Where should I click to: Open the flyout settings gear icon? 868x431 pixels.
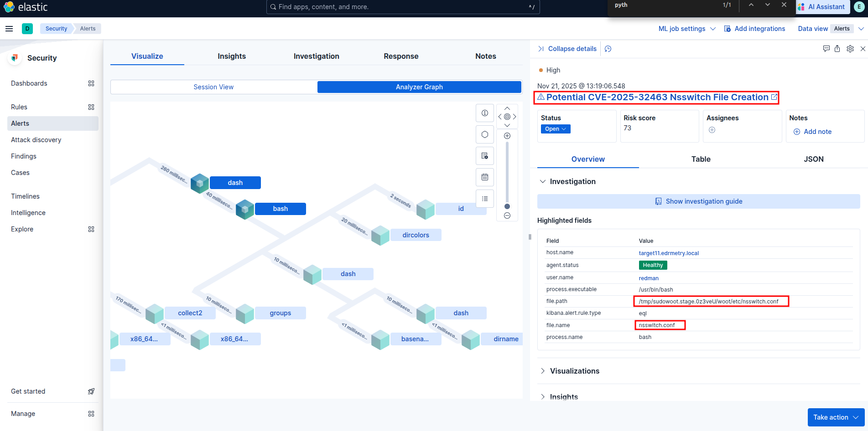tap(850, 49)
